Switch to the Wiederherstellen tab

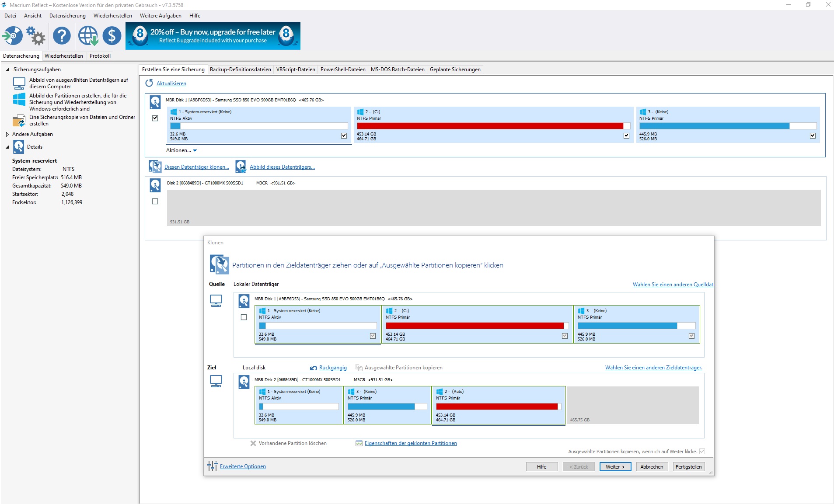(64, 56)
